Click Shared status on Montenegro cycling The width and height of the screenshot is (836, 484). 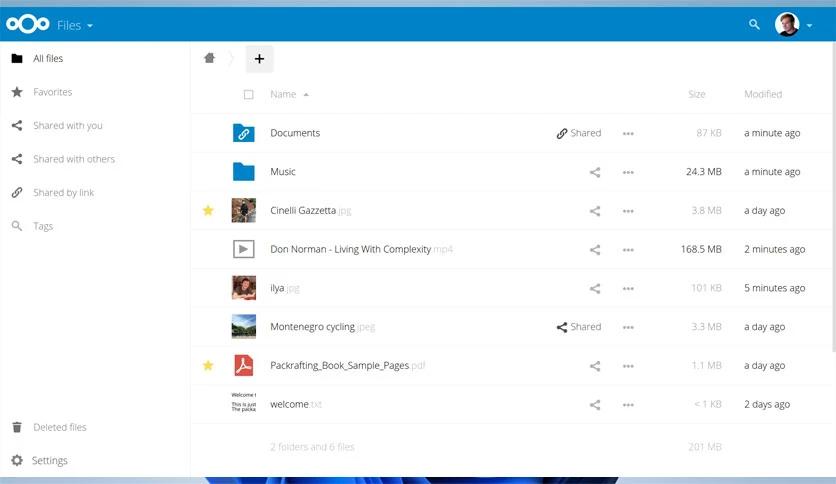tap(578, 327)
